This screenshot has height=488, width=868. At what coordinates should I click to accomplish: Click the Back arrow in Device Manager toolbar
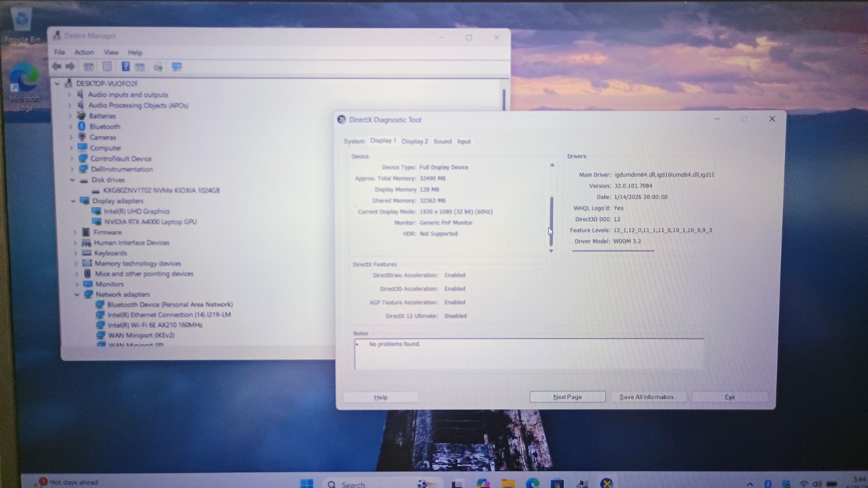[x=56, y=67]
